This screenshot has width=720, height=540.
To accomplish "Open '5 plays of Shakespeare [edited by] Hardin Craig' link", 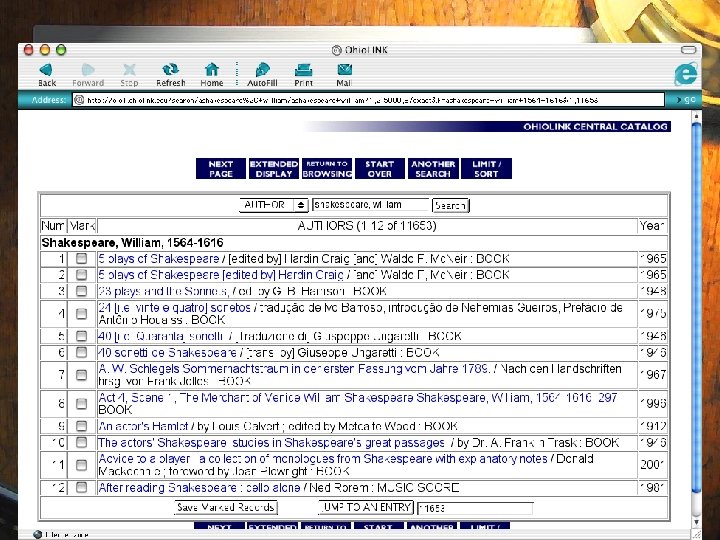I will tap(221, 275).
